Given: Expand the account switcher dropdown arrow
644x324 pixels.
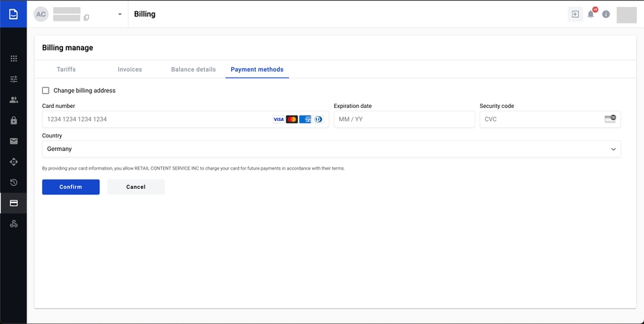Looking at the screenshot, I should click(119, 14).
